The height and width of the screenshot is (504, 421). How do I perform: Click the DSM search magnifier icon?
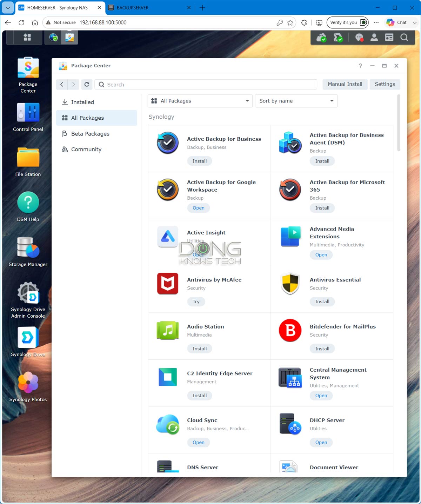404,37
